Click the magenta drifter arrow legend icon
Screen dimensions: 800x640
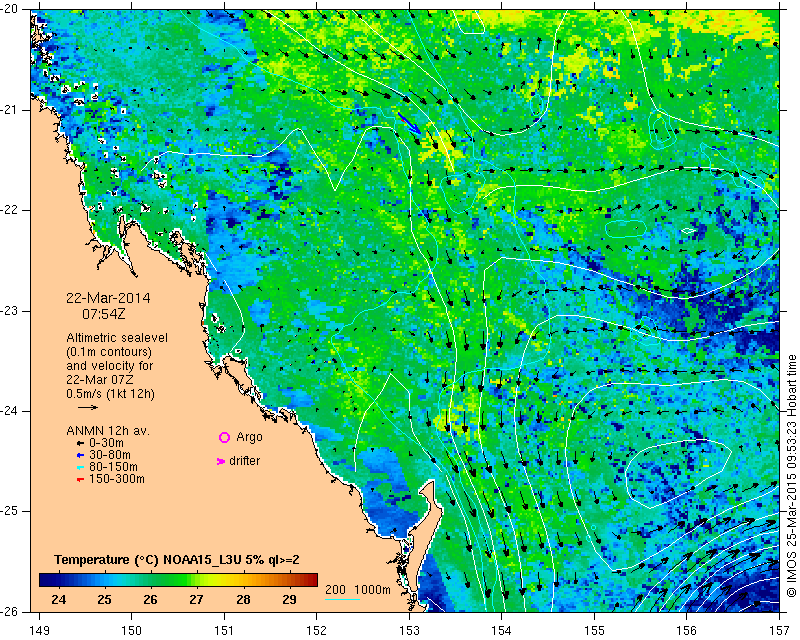[221, 461]
